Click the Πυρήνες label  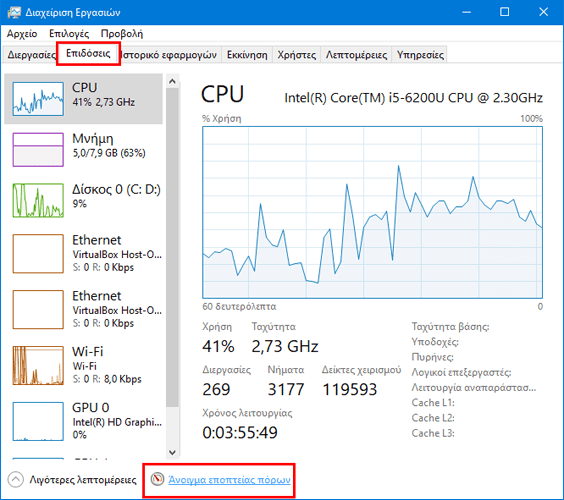pos(432,357)
